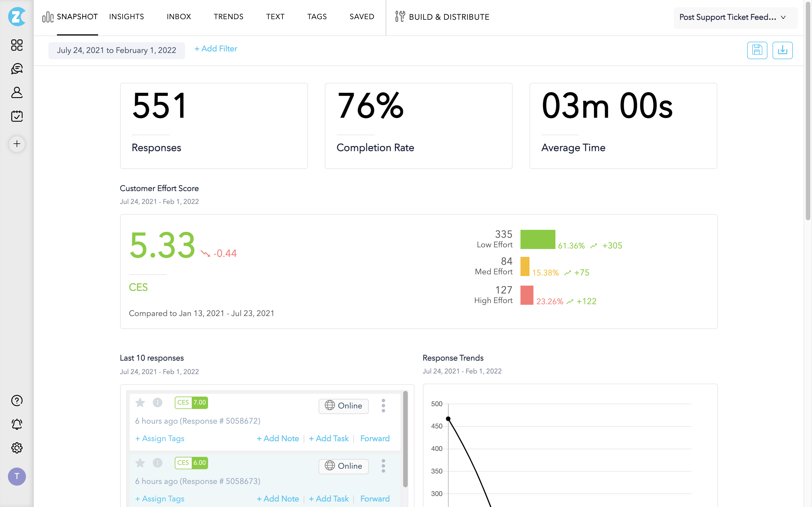Open the BUILD & DISTRIBUTE section
Screen dimensions: 812x507
coord(449,17)
